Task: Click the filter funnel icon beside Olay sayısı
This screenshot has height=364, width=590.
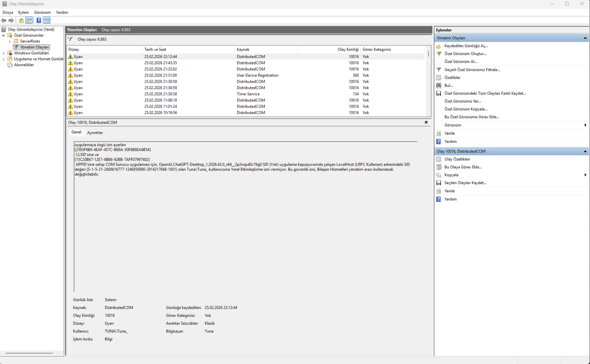Action: click(70, 39)
